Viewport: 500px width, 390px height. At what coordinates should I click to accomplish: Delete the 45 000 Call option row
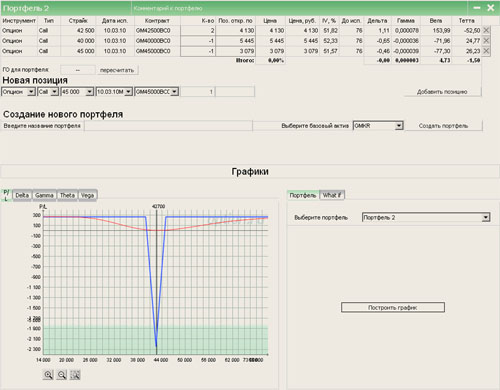point(486,51)
